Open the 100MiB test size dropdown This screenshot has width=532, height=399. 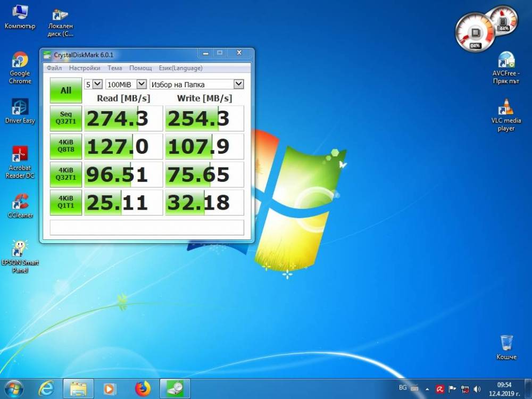click(x=126, y=84)
